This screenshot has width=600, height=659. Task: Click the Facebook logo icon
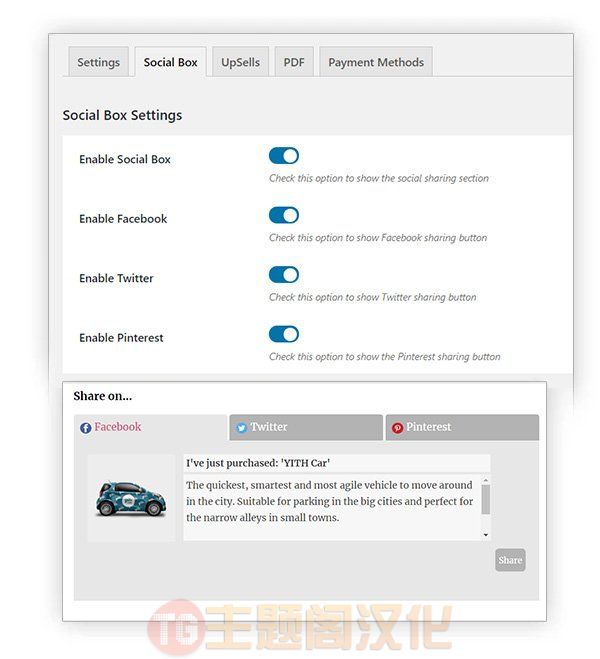coord(86,428)
